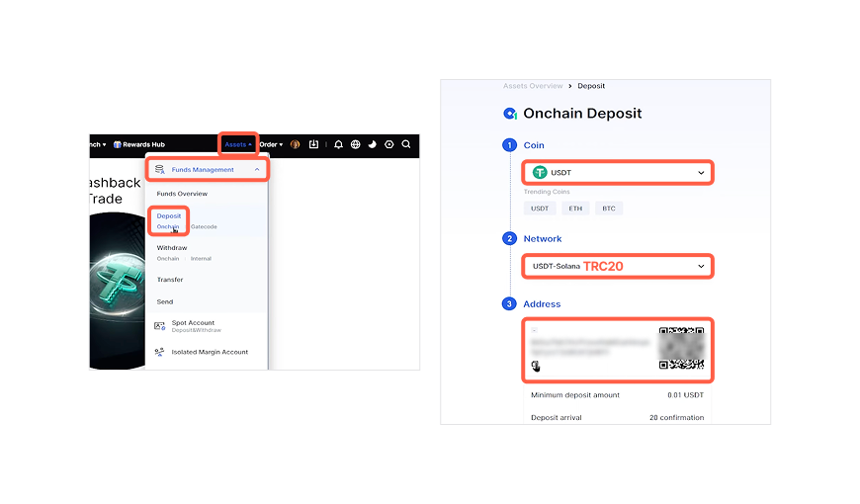Copy the deposit address with the copy icon
Screen dimensions: 860x504
[536, 366]
